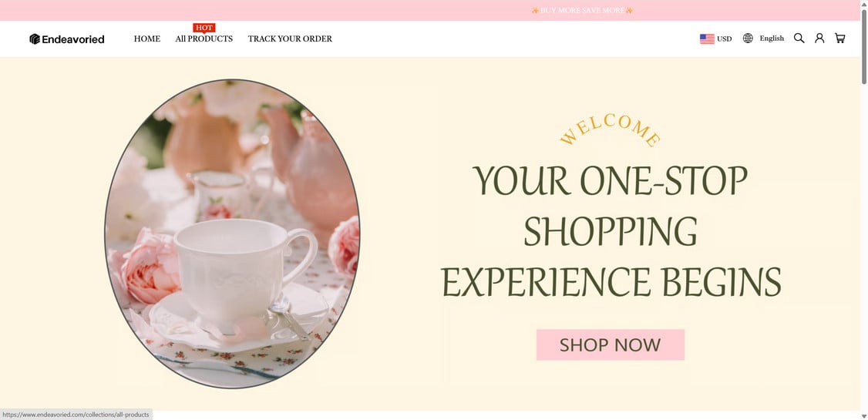Open the user account icon
Viewport: 868px width, 420px height.
pos(819,39)
